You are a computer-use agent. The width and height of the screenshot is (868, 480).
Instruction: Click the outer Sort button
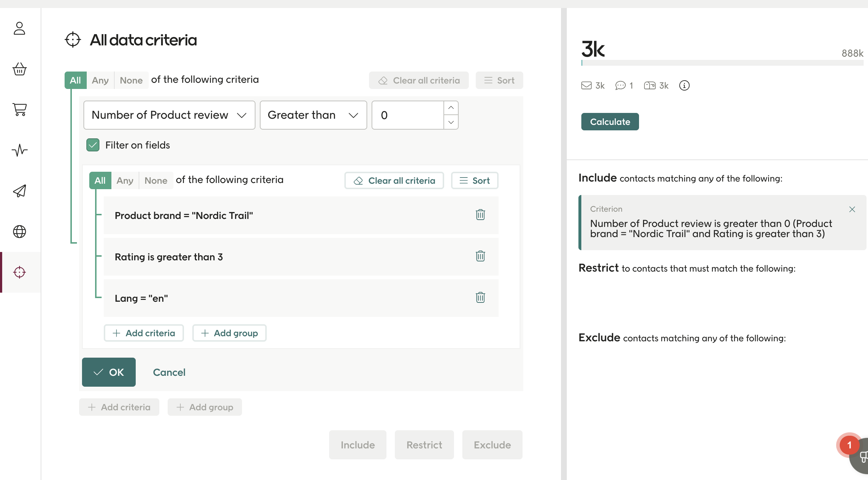(499, 80)
